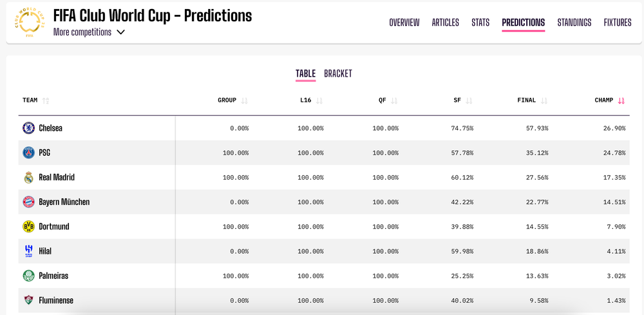The image size is (644, 315).
Task: Click the Chelsea club crest
Action: [x=28, y=128]
